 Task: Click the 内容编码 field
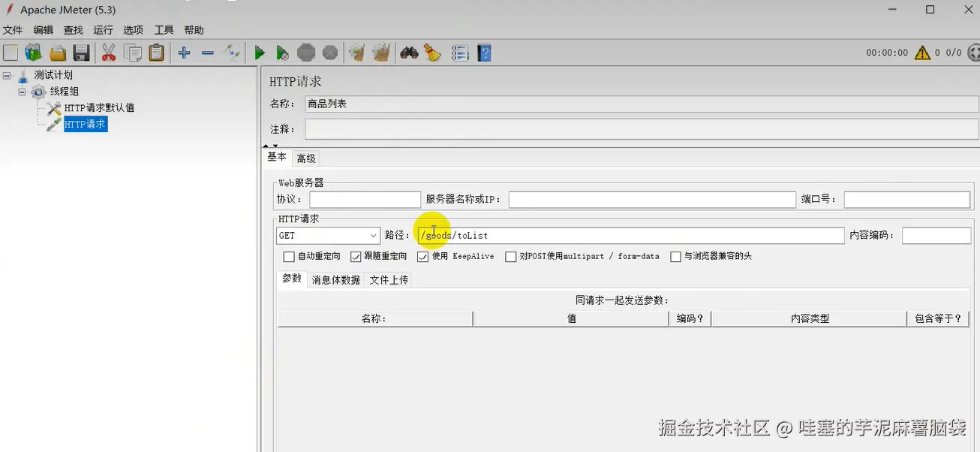pyautogui.click(x=936, y=236)
